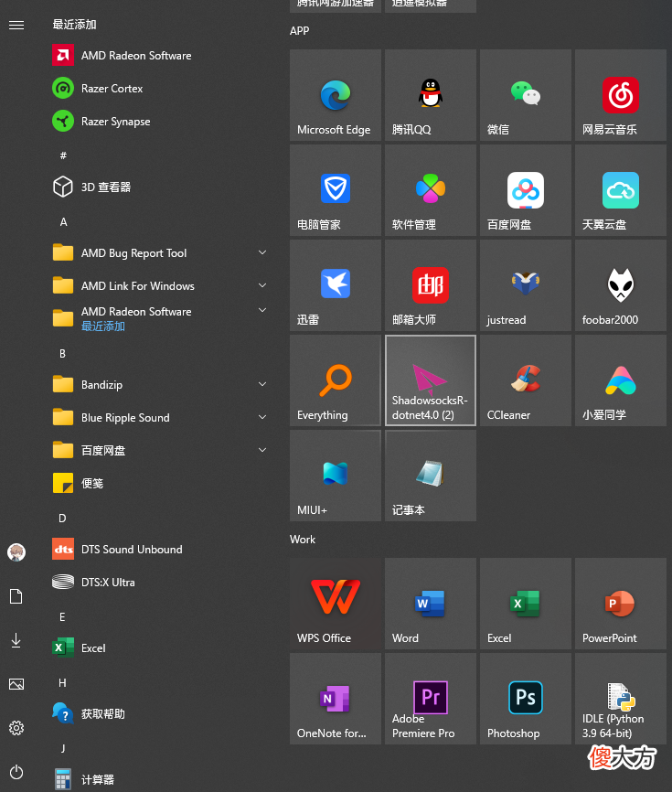The image size is (672, 792).
Task: Open the hamburger menu at top left
Action: click(16, 25)
